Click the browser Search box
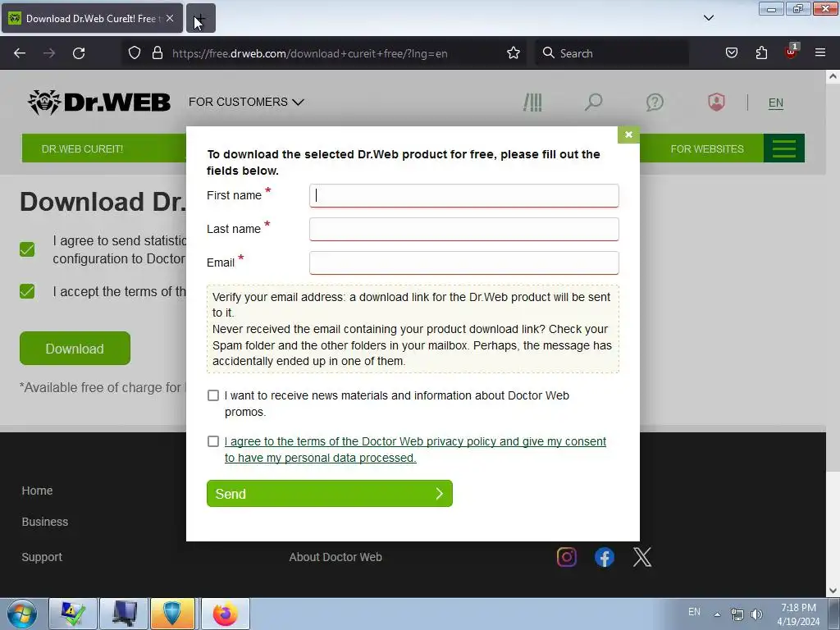The height and width of the screenshot is (630, 840). [x=612, y=53]
